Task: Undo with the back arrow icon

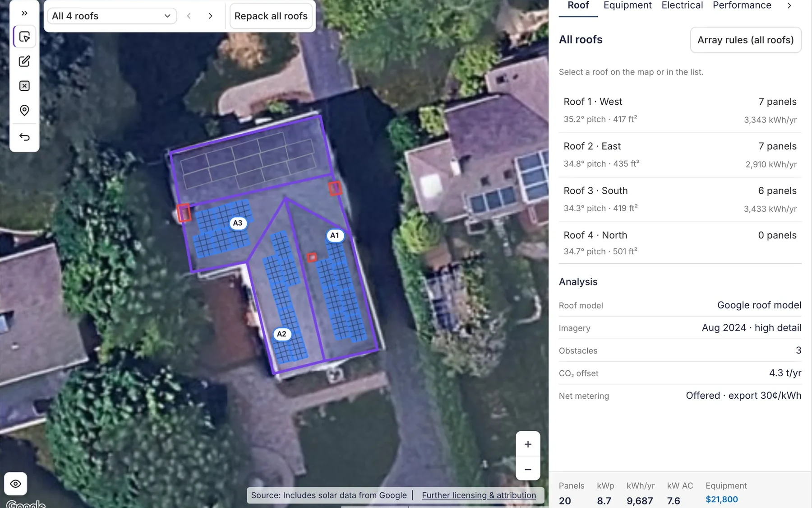Action: click(x=24, y=136)
